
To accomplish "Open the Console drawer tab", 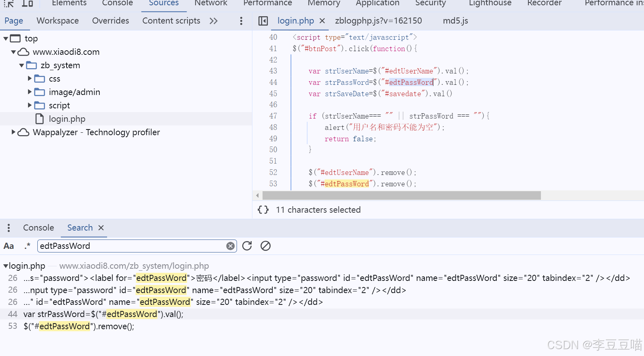I will pyautogui.click(x=39, y=228).
